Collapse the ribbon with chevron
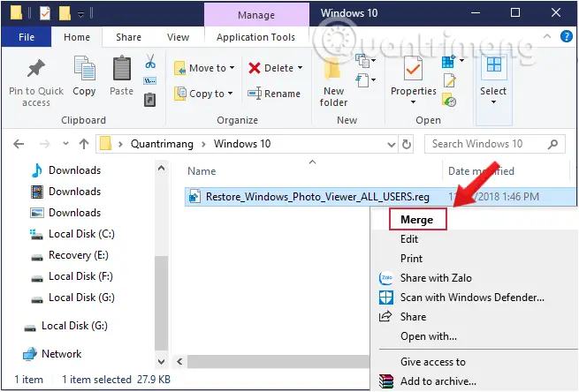This screenshot has width=579, height=392. 547,36
